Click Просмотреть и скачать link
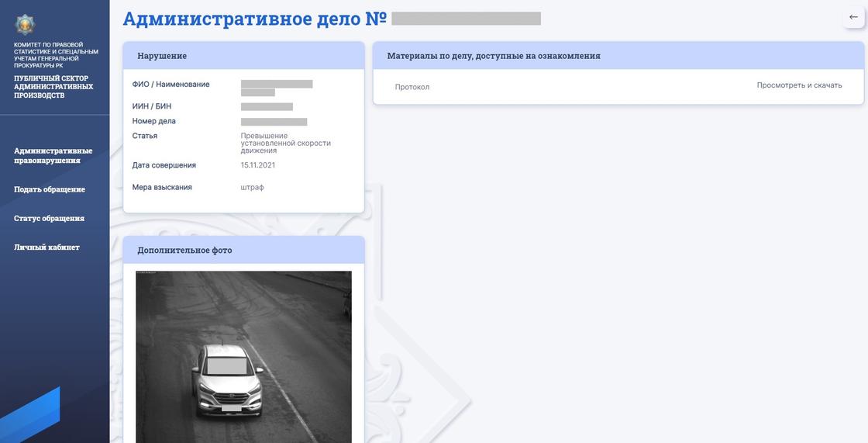 799,85
